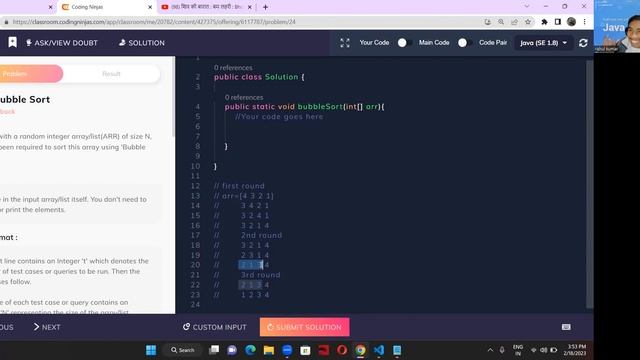This screenshot has height=360, width=640.
Task: Click the microphone icon in the system tray
Action: click(x=502, y=350)
